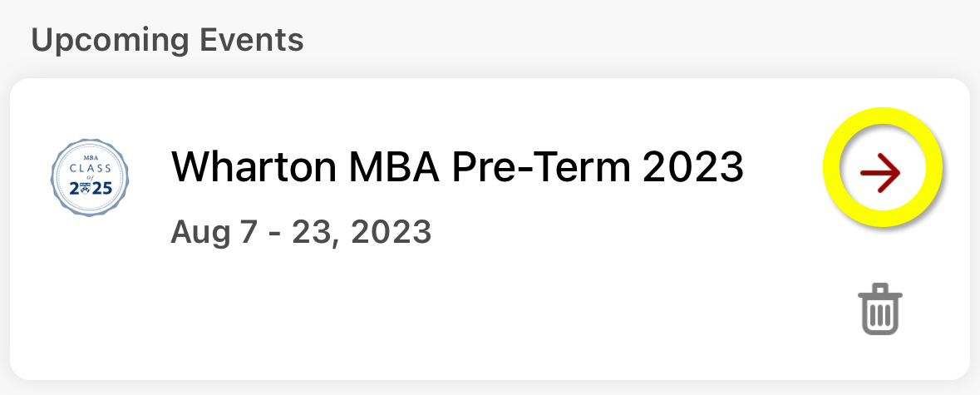
Task: Remove Wharton MBA Pre-Term event via trash can
Action: tap(880, 309)
